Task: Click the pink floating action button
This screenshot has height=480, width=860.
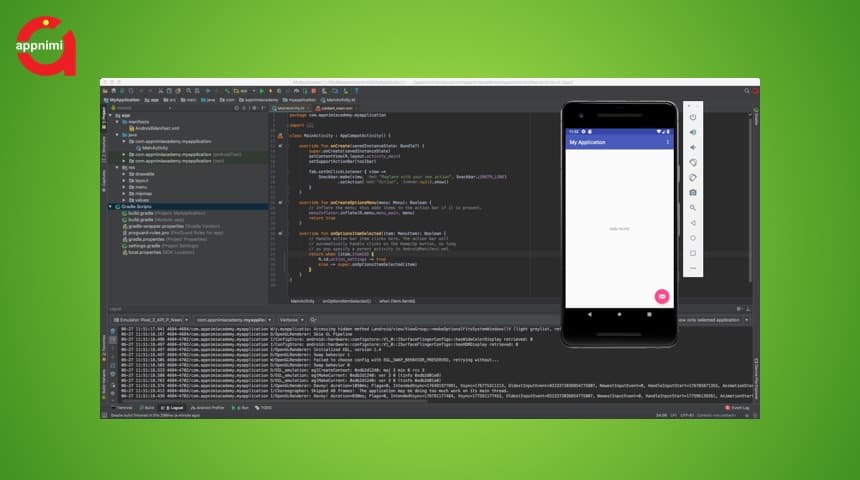Action: (661, 295)
